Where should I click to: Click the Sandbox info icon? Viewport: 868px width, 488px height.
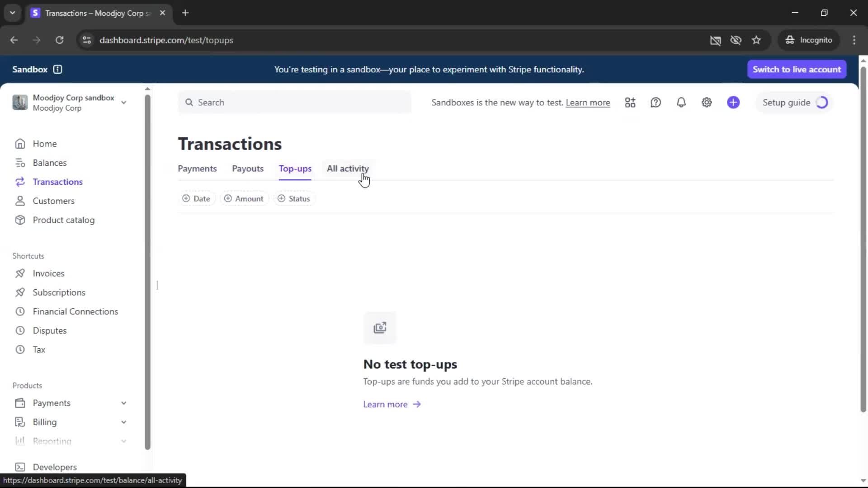point(57,69)
